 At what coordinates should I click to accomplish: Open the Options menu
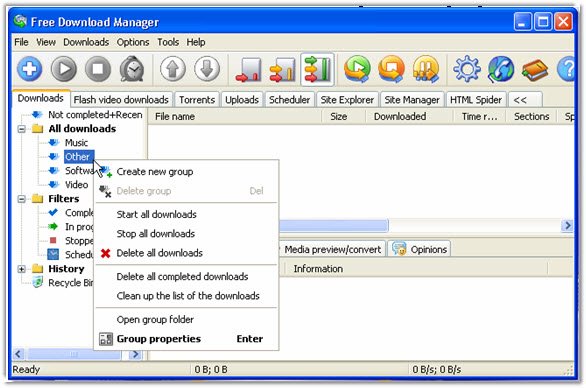(x=133, y=42)
